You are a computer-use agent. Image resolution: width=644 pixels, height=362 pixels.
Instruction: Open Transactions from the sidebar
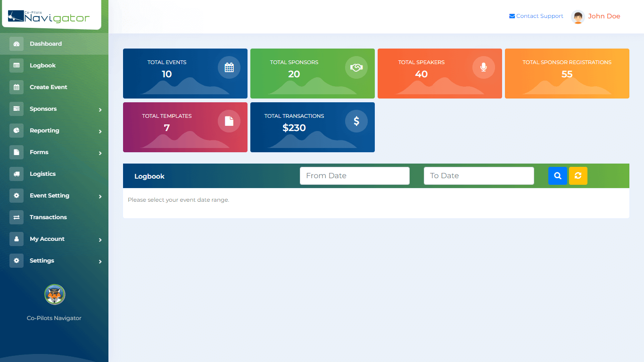point(48,217)
